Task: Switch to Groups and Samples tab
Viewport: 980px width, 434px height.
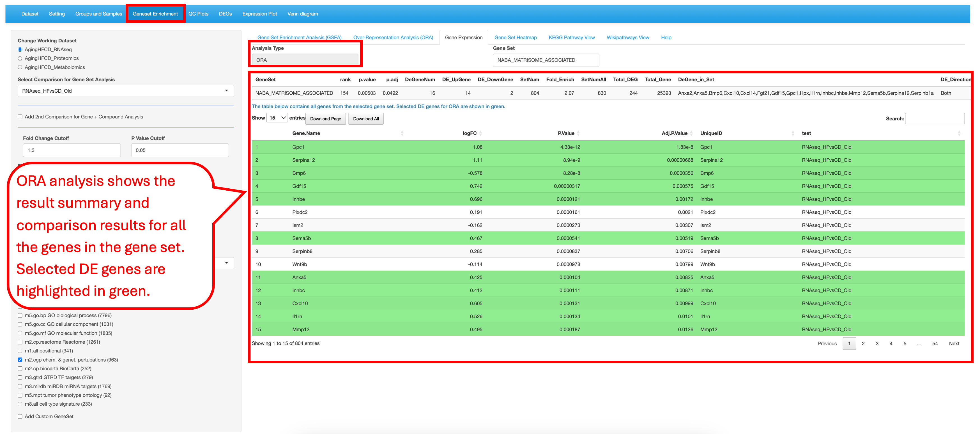Action: click(98, 14)
